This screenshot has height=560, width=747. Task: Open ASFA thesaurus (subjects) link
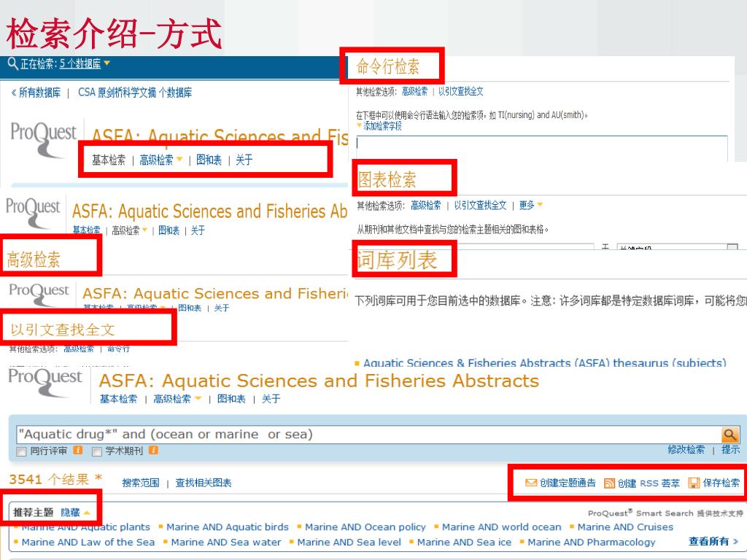pyautogui.click(x=544, y=363)
